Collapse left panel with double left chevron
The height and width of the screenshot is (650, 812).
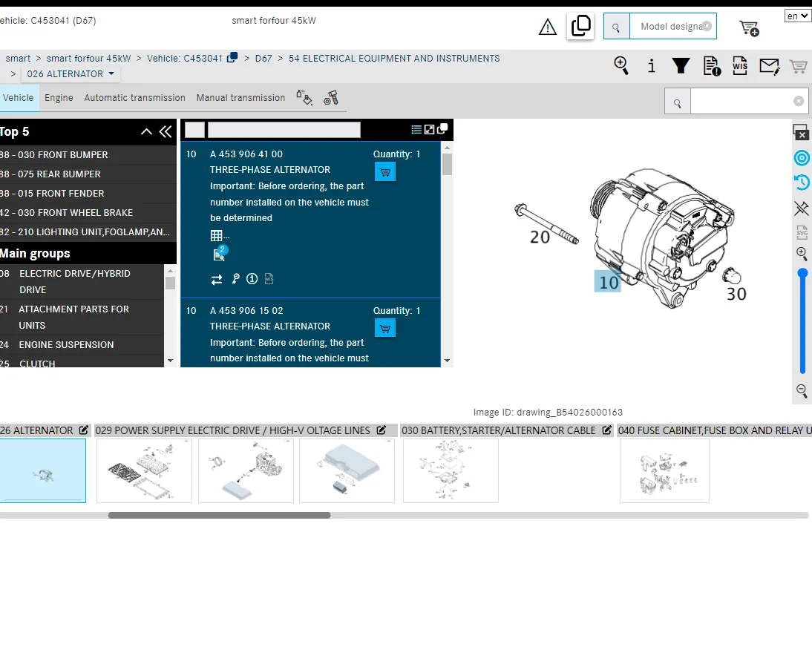coord(166,132)
